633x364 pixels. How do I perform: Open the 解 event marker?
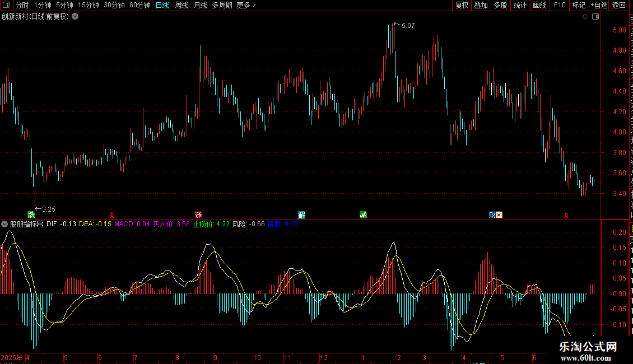tap(301, 214)
